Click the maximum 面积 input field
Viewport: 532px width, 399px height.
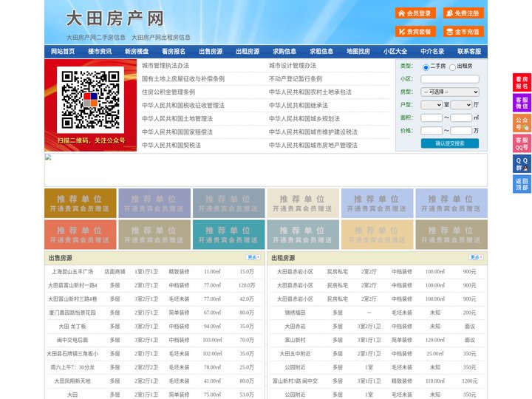pyautogui.click(x=461, y=117)
